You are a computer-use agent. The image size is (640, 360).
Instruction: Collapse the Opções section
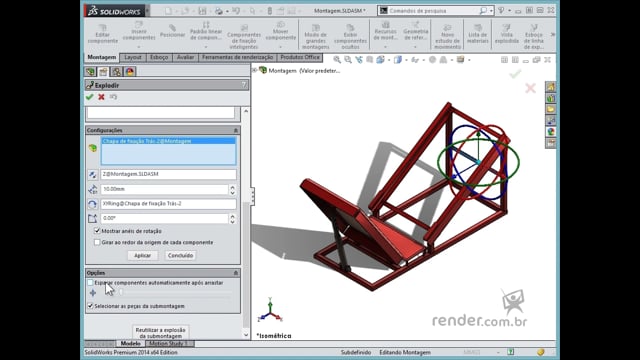(236, 273)
